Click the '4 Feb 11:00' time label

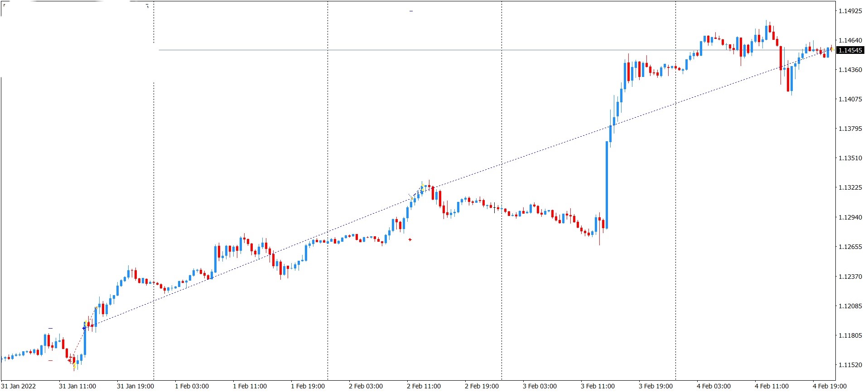[772, 386]
